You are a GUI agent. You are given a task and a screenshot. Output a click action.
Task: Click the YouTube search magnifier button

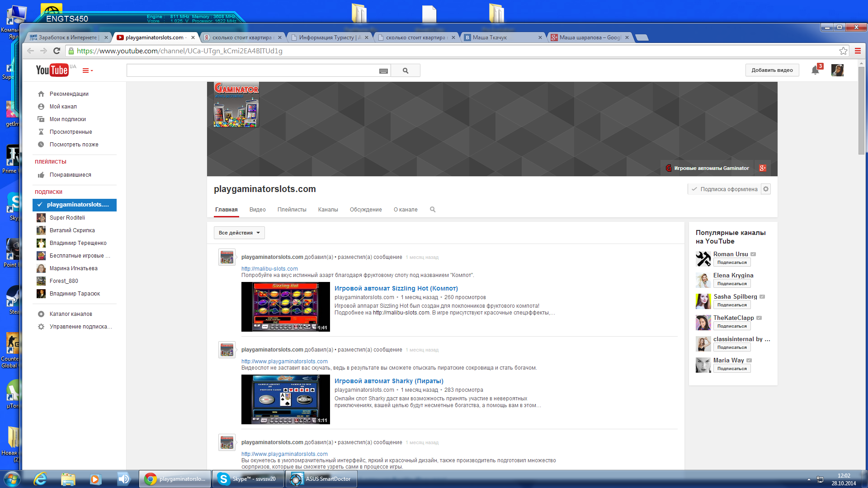(x=406, y=70)
